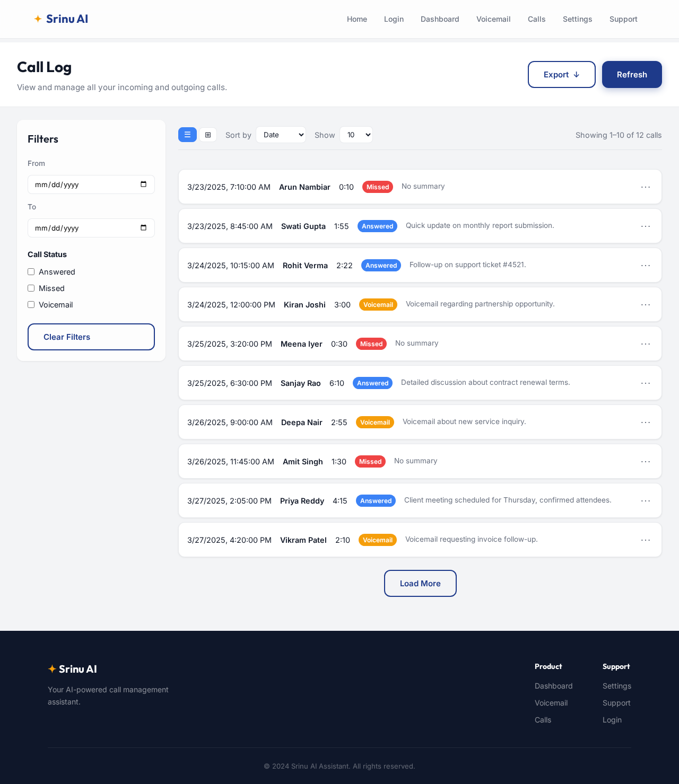This screenshot has height=784, width=679.
Task: Click summary 'Voicemail requesting invoice follow-up.'
Action: click(472, 539)
